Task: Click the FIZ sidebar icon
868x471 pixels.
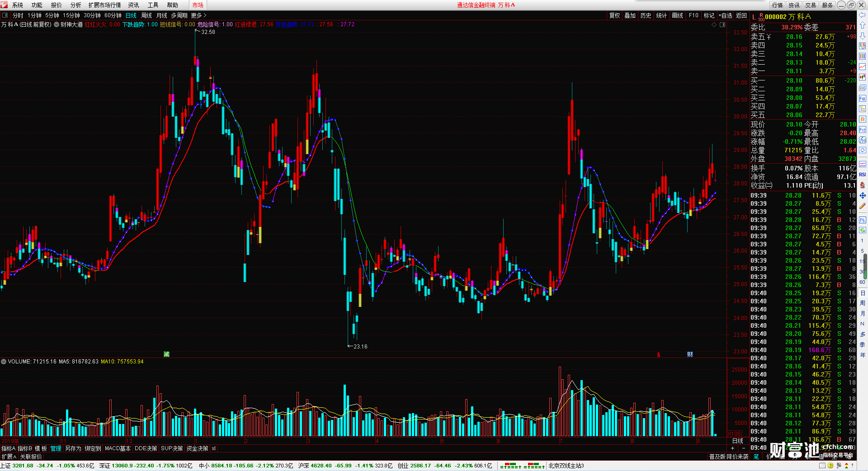Action: pyautogui.click(x=863, y=129)
